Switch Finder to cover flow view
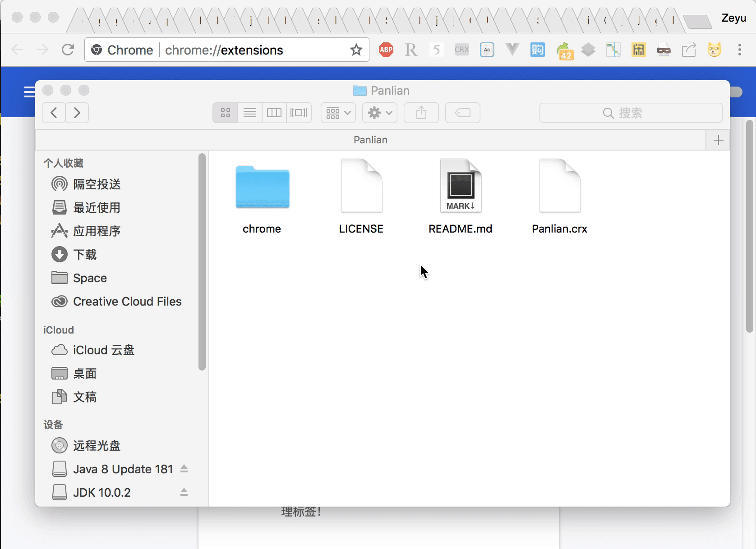This screenshot has width=756, height=549. (299, 113)
